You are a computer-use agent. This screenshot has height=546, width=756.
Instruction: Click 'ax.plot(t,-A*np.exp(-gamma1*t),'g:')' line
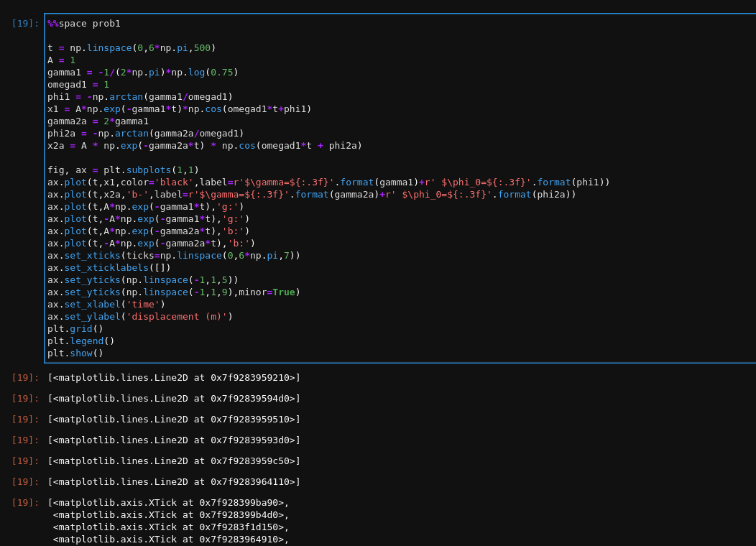pyautogui.click(x=149, y=219)
